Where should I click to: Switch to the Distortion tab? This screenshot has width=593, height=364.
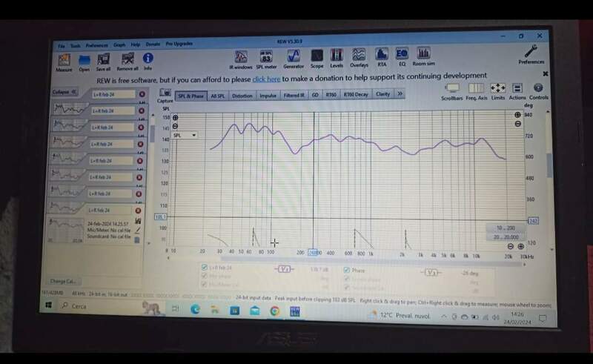242,96
